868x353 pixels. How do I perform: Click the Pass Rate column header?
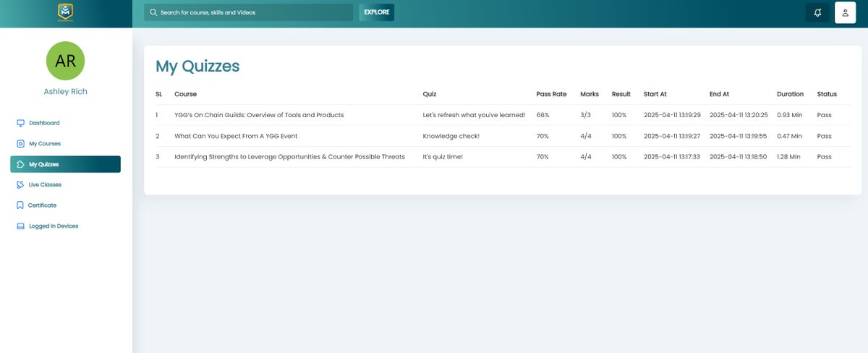click(x=552, y=94)
